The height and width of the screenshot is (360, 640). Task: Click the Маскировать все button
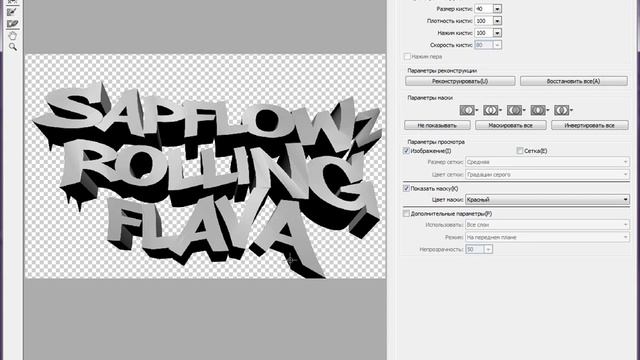pyautogui.click(x=511, y=125)
